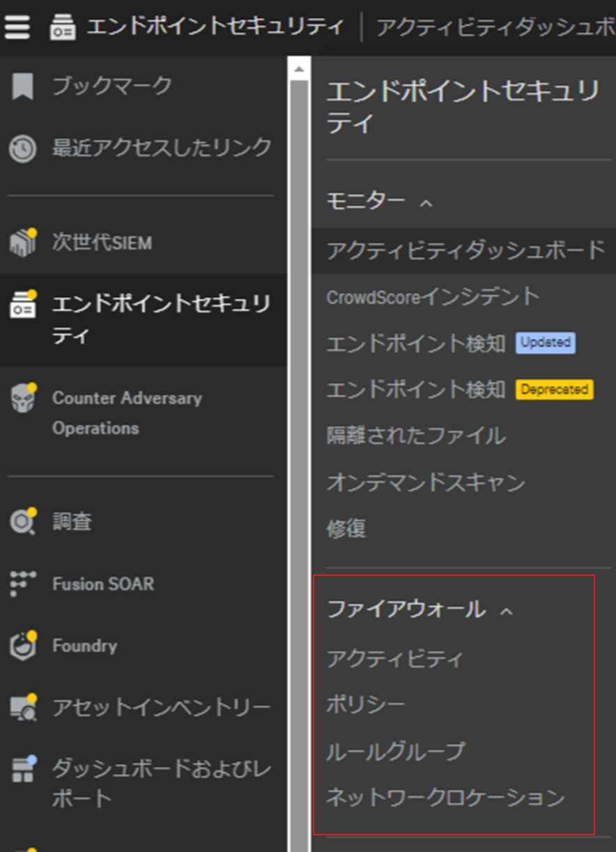Open firewall アクティビティ link

[394, 659]
